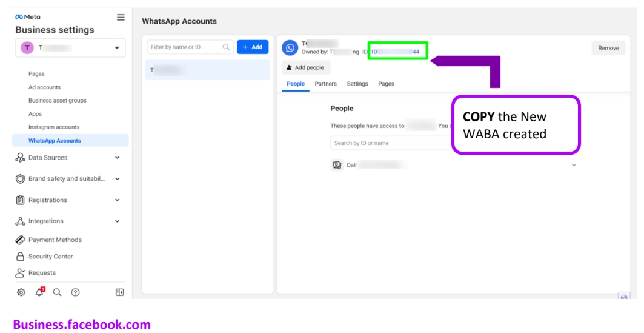
Task: Open notifications with the bell icon
Action: click(x=39, y=292)
